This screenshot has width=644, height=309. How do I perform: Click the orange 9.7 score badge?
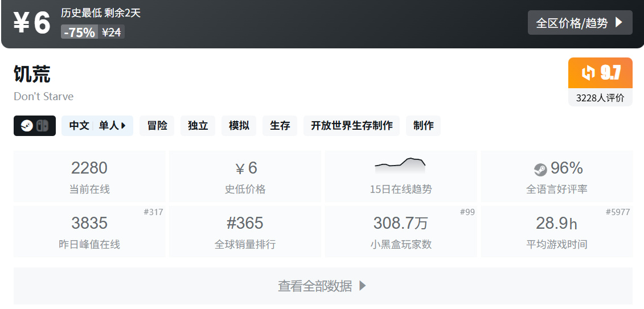601,73
